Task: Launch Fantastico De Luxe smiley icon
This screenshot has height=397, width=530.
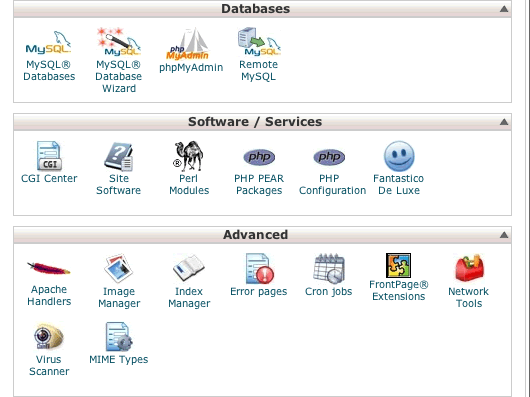Action: coord(399,156)
